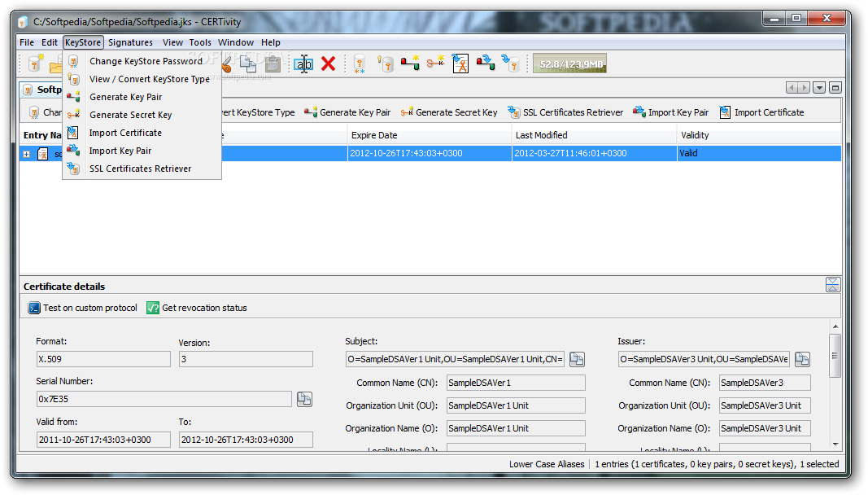Expand the selected certificate entry tree node
The height and width of the screenshot is (495, 868).
[x=26, y=154]
